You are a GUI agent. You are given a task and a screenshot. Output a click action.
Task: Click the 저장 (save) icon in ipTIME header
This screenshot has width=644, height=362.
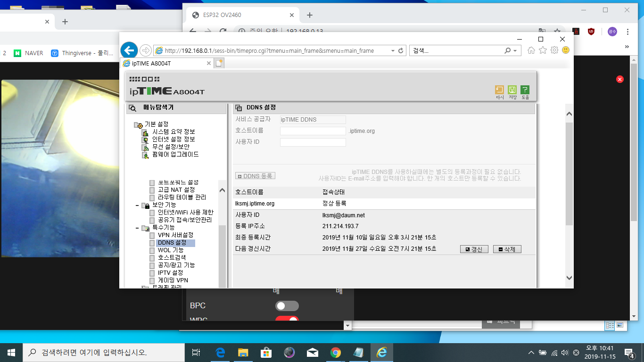pos(512,90)
